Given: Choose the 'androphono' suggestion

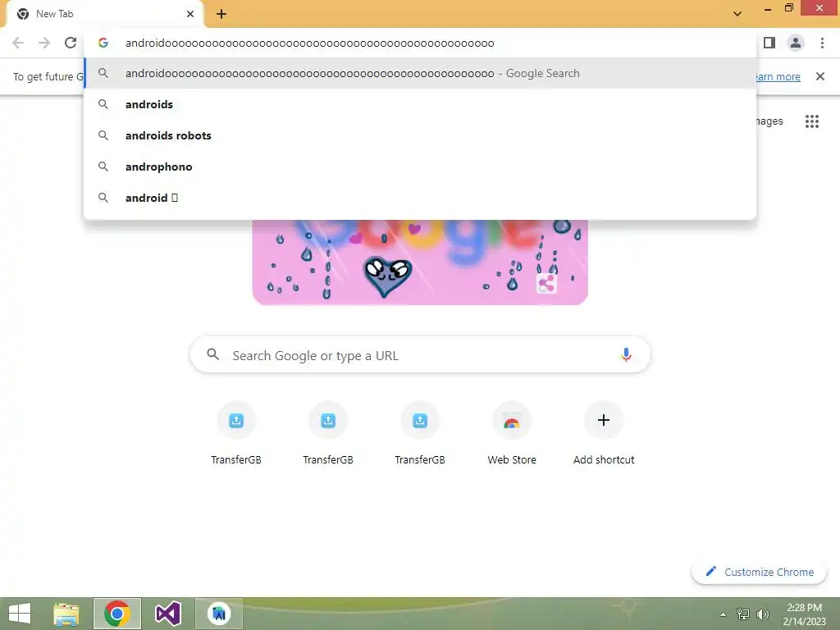Looking at the screenshot, I should click(x=420, y=167).
